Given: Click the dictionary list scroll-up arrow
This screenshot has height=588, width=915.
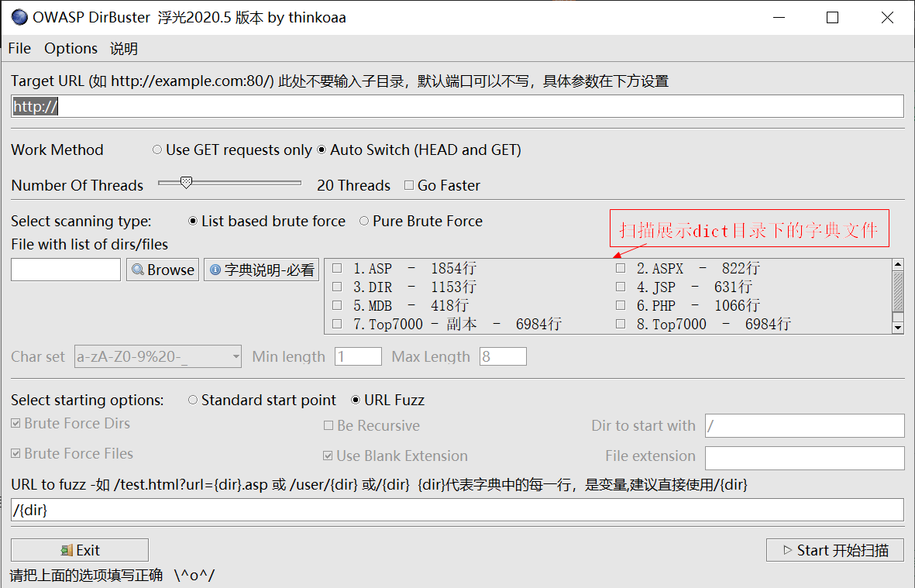Looking at the screenshot, I should pyautogui.click(x=898, y=265).
